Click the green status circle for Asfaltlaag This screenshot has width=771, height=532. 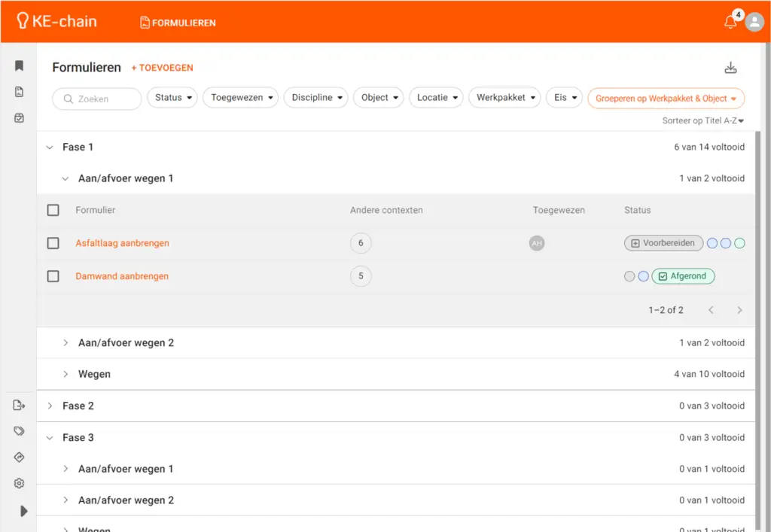739,243
